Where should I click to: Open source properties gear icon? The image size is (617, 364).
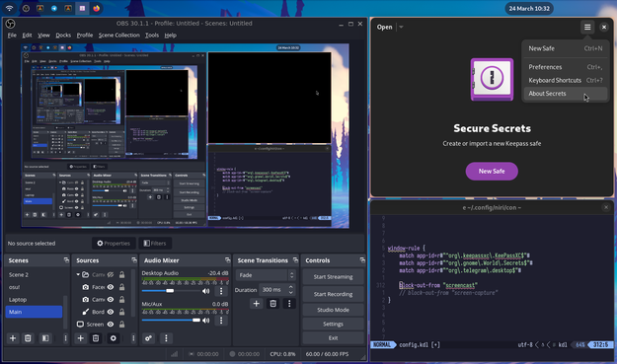113,338
